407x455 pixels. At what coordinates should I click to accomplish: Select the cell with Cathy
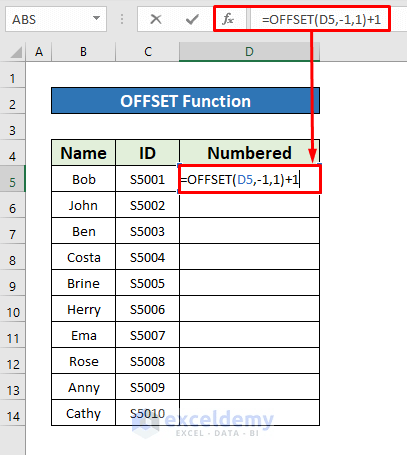tap(83, 413)
